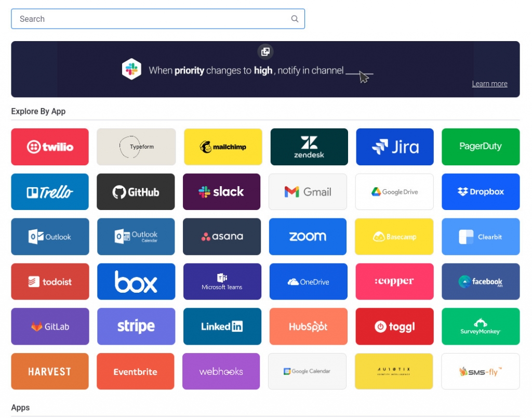Choose the GitHub app tile

(136, 192)
